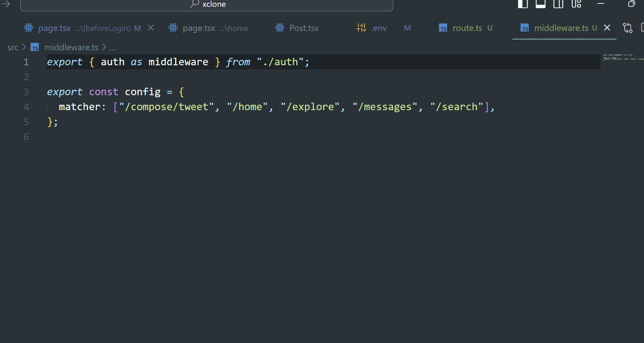Screen dimensions: 644x343
Task: Open customize layout icon
Action: 576,4
